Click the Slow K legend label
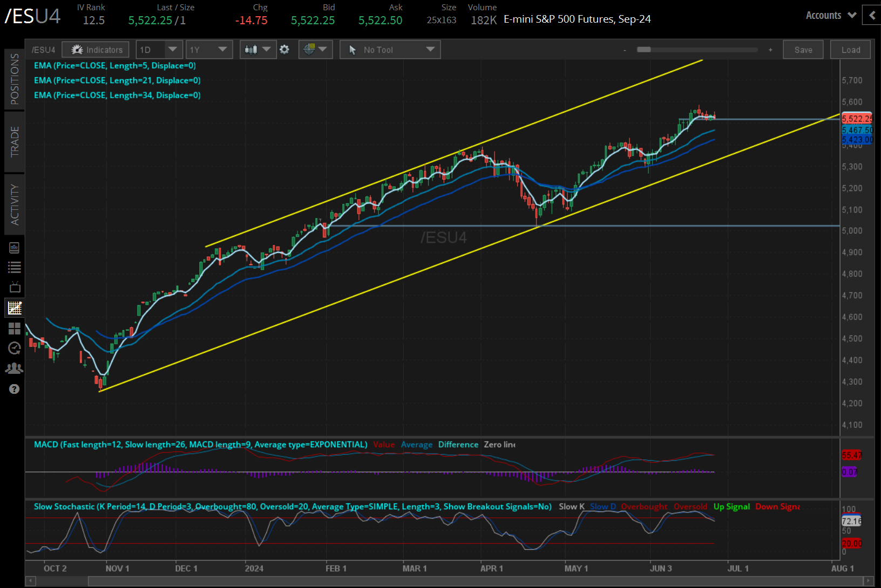Viewport: 881px width, 588px height. pos(572,507)
